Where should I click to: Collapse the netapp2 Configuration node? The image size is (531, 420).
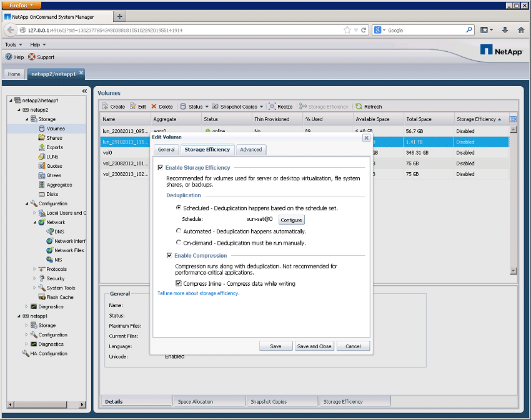tap(27, 203)
